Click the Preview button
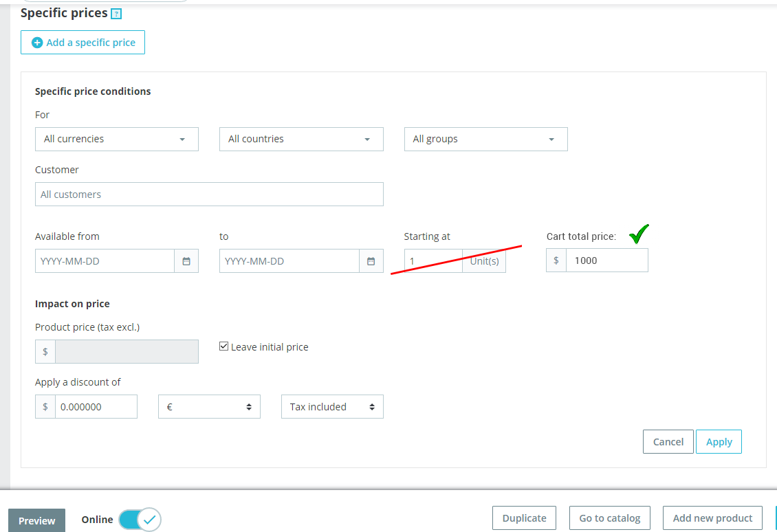This screenshot has width=777, height=532. click(x=36, y=520)
